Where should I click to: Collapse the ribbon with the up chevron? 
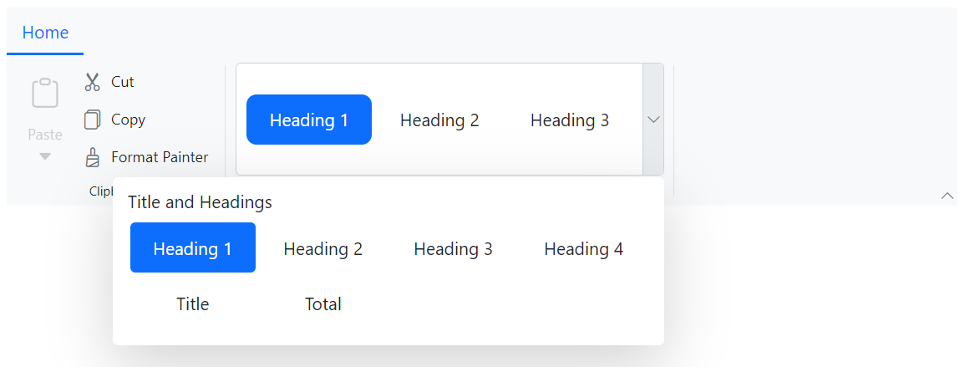947,196
